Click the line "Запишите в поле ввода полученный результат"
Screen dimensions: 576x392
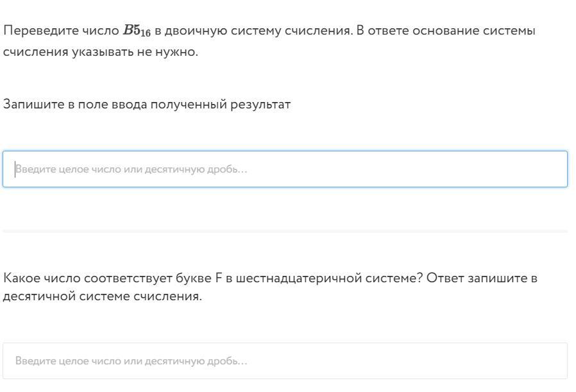click(147, 104)
